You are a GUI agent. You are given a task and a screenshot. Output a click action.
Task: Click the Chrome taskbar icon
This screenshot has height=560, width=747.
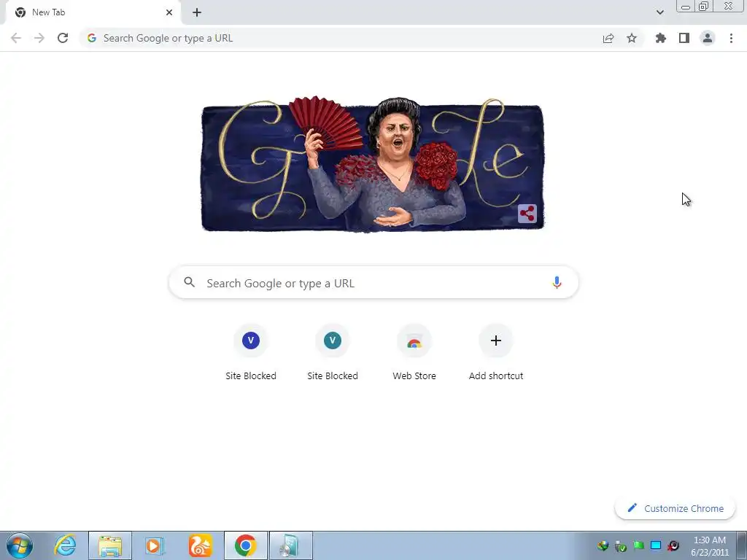(245, 545)
